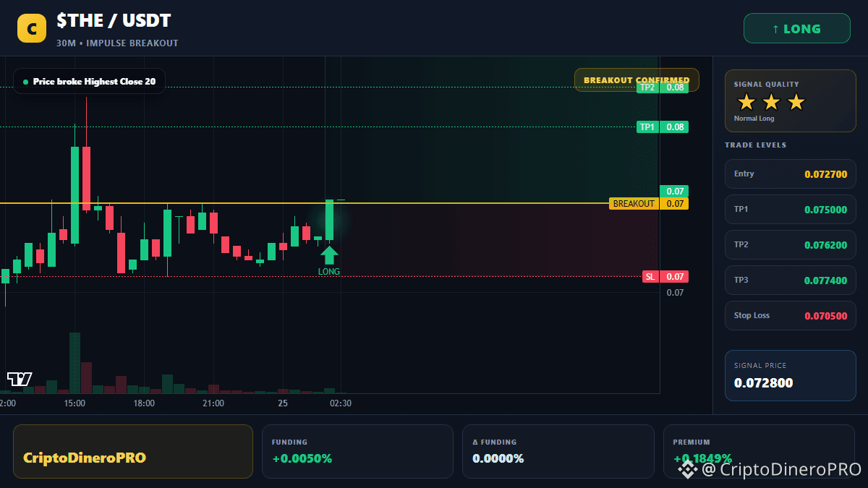Select the Stop Loss 0.070500 row
The width and height of the screenshot is (868, 488).
tap(791, 316)
